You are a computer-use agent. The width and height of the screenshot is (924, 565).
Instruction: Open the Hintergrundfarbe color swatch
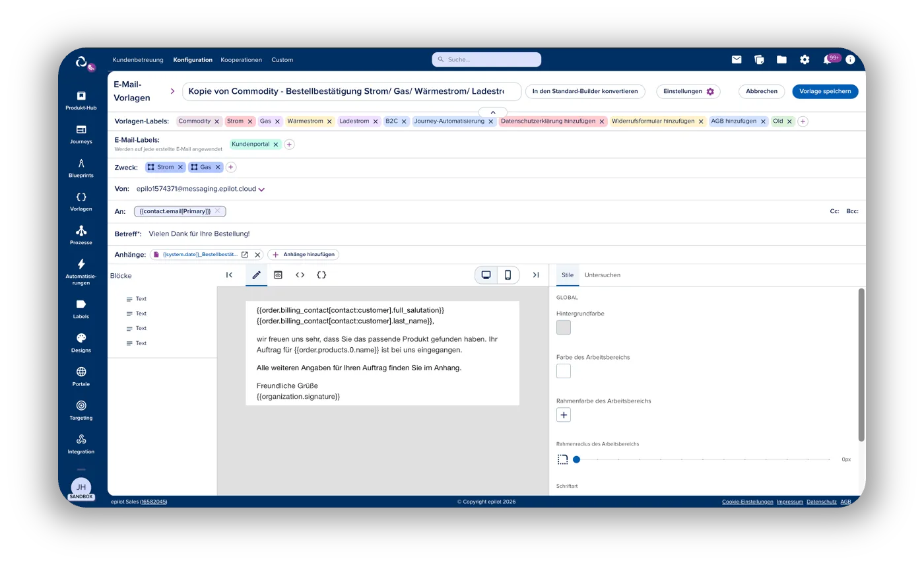(x=564, y=327)
